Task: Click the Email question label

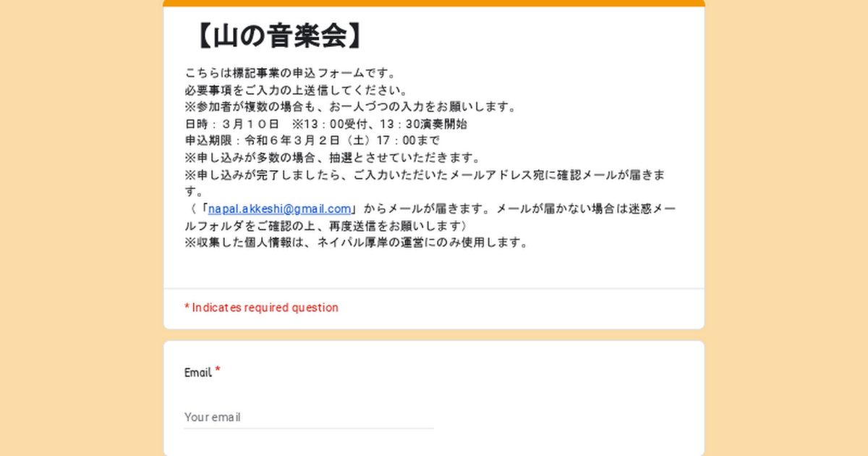Action: coord(197,373)
